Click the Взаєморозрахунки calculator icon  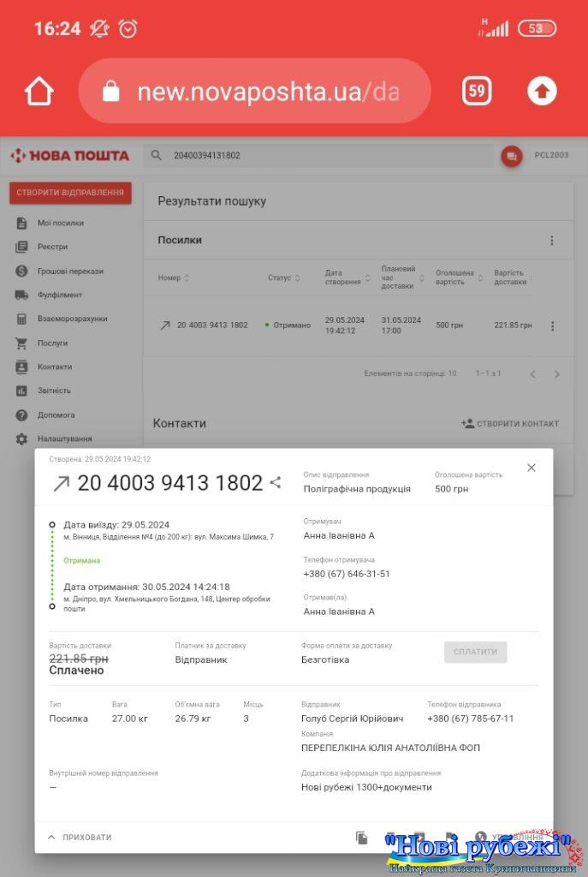pyautogui.click(x=21, y=319)
